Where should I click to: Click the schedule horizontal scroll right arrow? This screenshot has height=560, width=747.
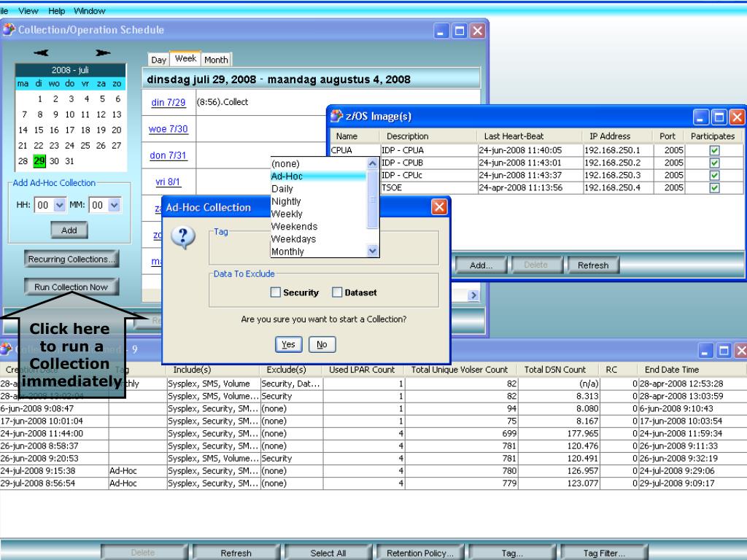(473, 295)
